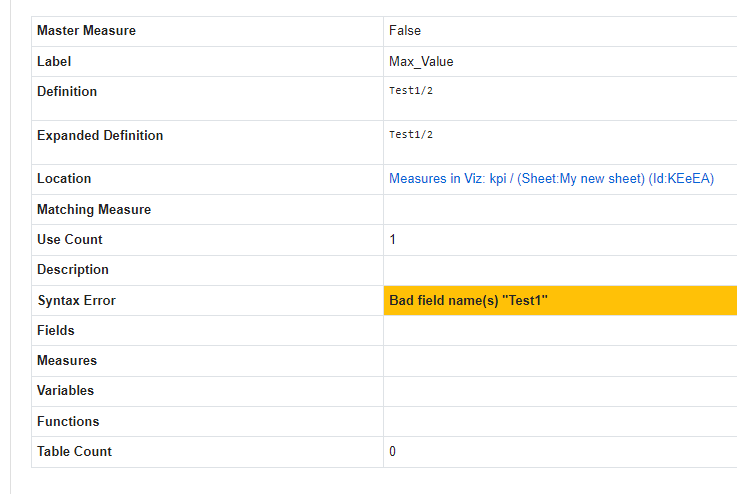Viewport: 737px width, 494px height.
Task: Select the Description row header
Action: [x=73, y=269]
